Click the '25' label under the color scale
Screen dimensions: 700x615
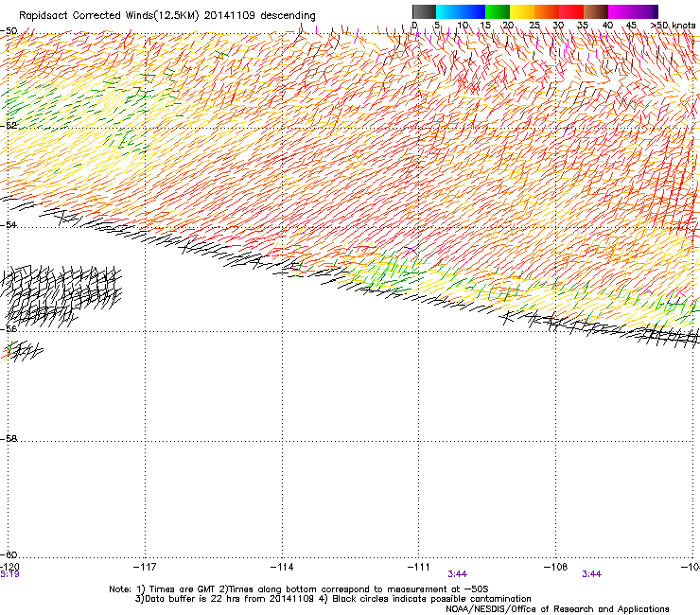coord(534,25)
